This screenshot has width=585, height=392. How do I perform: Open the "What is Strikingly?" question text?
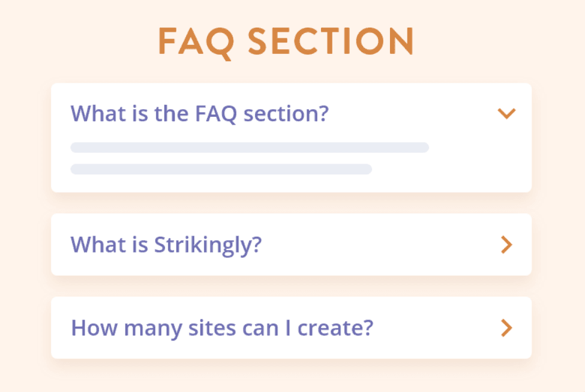click(166, 245)
